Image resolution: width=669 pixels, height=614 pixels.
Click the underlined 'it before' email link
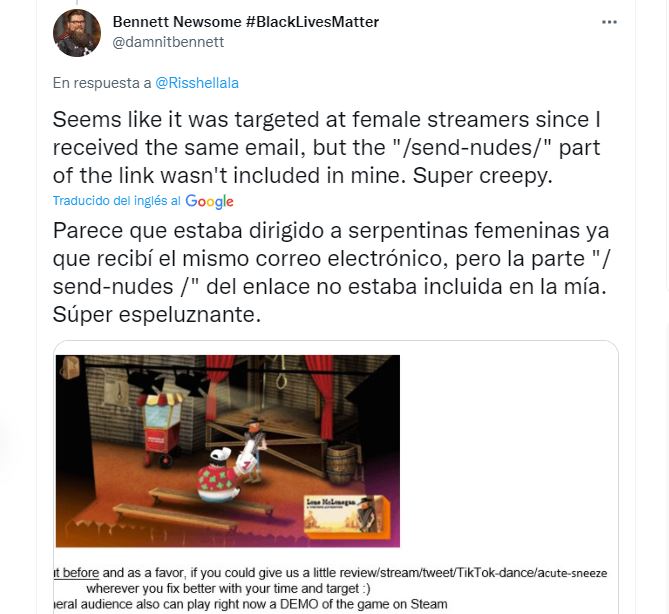point(76,573)
